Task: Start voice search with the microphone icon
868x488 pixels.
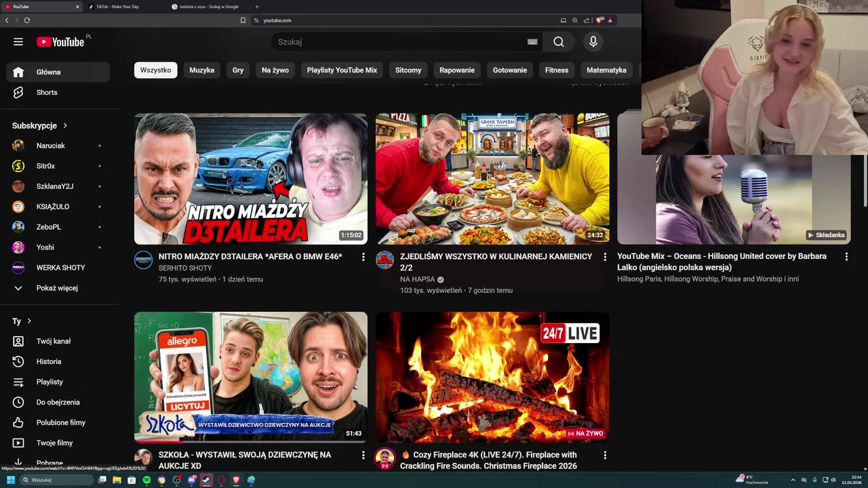Action: [593, 42]
